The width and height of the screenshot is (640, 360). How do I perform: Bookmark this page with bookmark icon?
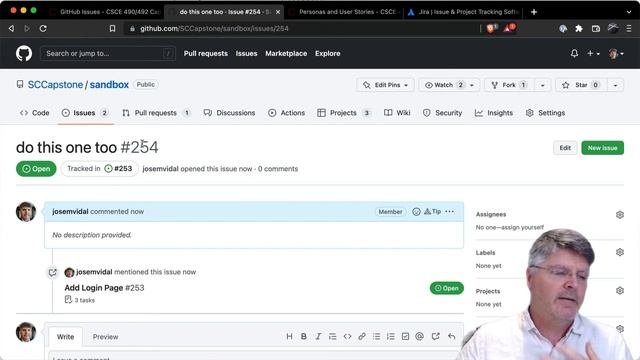[x=112, y=28]
